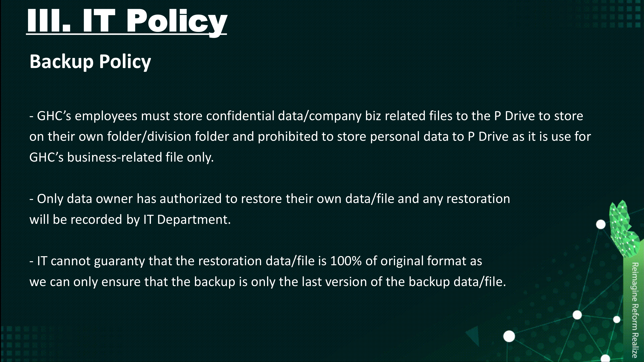Select the "will be recorded by IT Department." line

tap(130, 220)
